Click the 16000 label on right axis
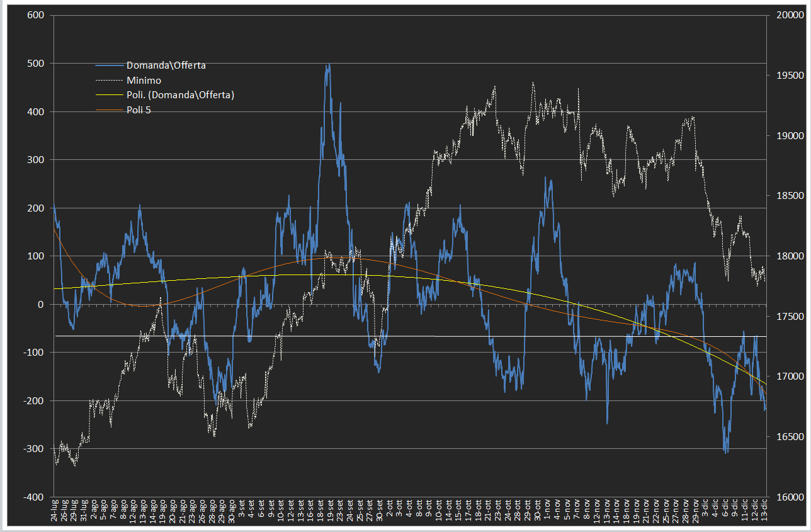The width and height of the screenshot is (811, 532). click(x=790, y=497)
